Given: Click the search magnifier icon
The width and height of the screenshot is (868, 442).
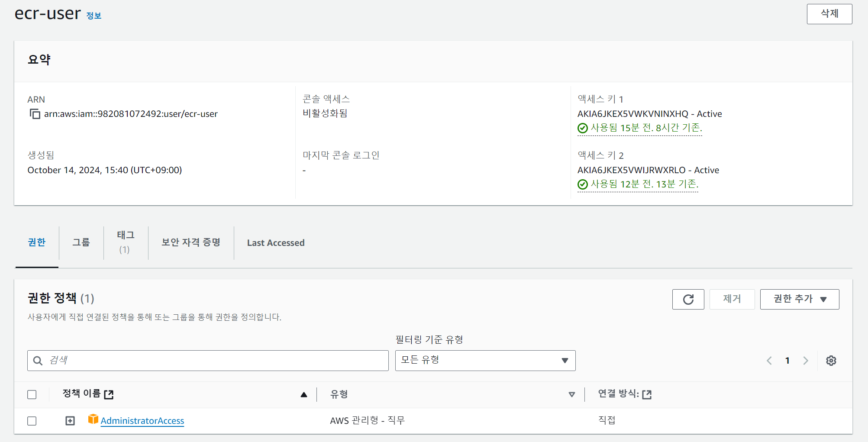Looking at the screenshot, I should (x=38, y=361).
